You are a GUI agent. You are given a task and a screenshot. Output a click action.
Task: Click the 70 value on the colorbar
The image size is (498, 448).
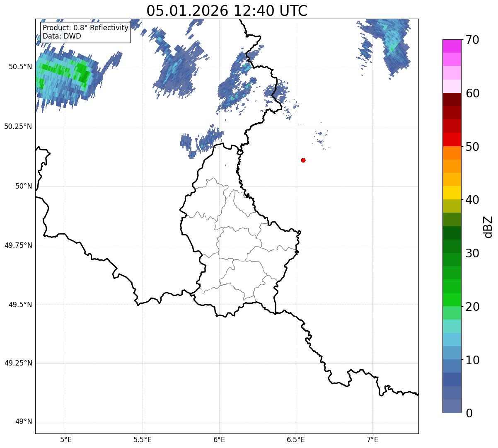472,40
